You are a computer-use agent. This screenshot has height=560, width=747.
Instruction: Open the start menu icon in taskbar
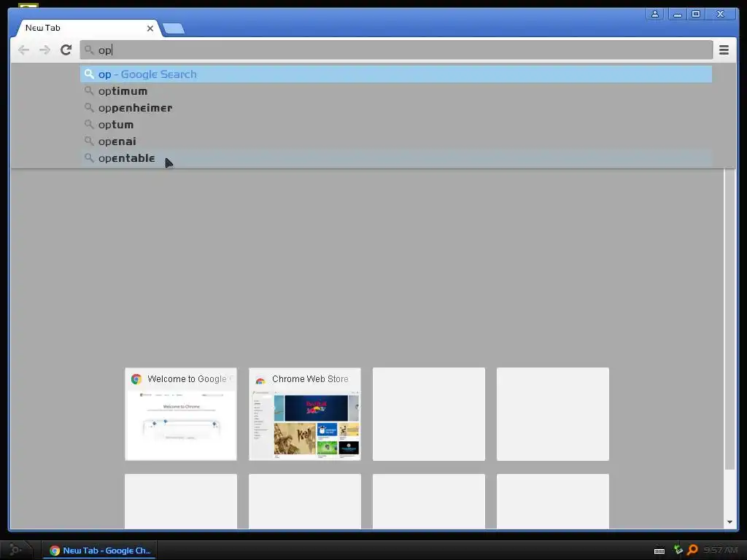(15, 550)
